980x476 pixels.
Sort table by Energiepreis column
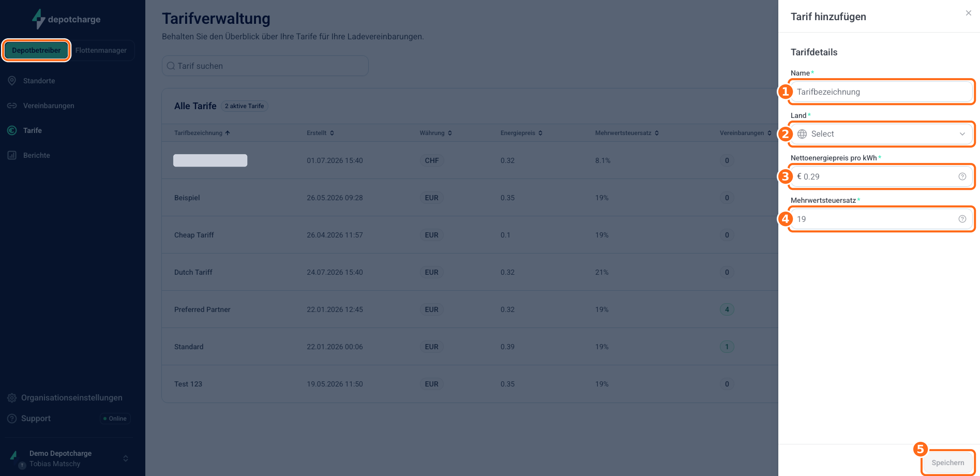[x=521, y=133]
